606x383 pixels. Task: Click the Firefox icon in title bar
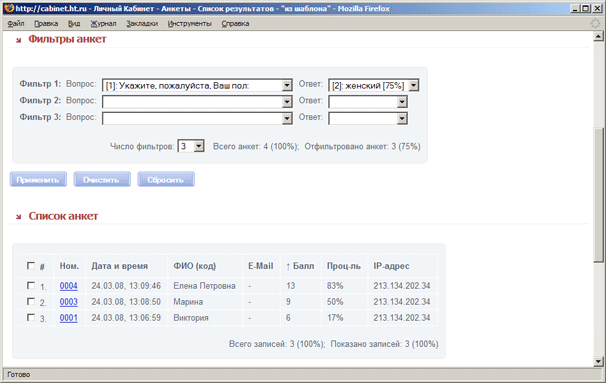[9, 8]
